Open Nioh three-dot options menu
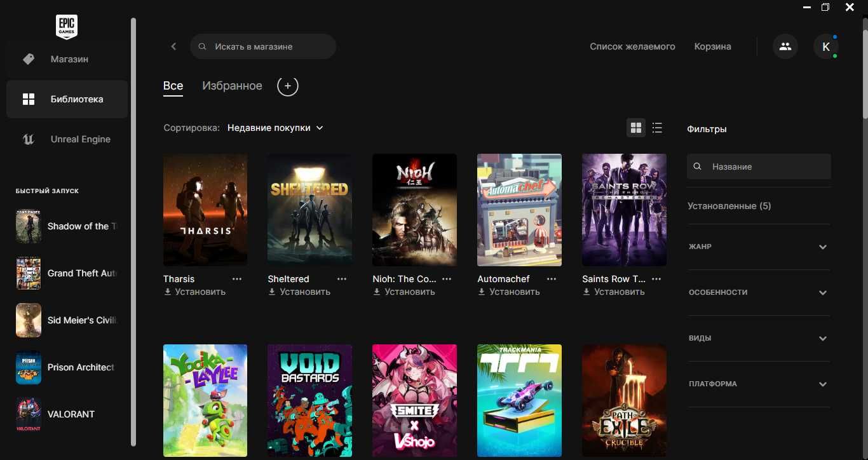This screenshot has width=868, height=460. [447, 279]
